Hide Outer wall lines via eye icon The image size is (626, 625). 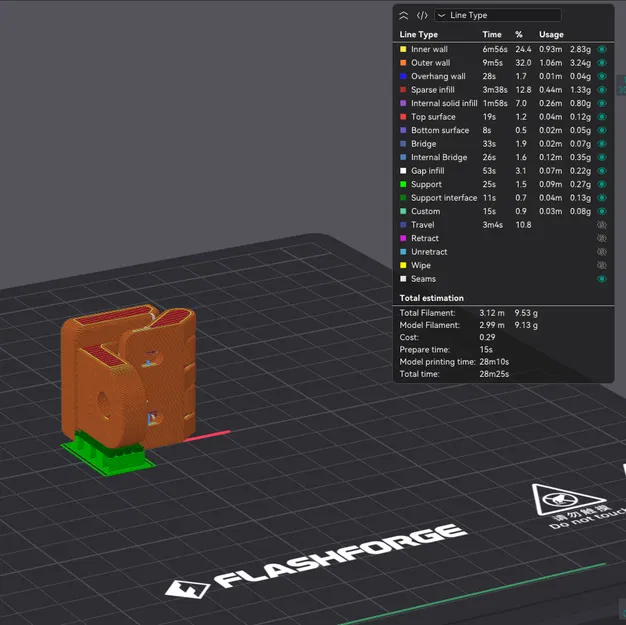click(602, 63)
